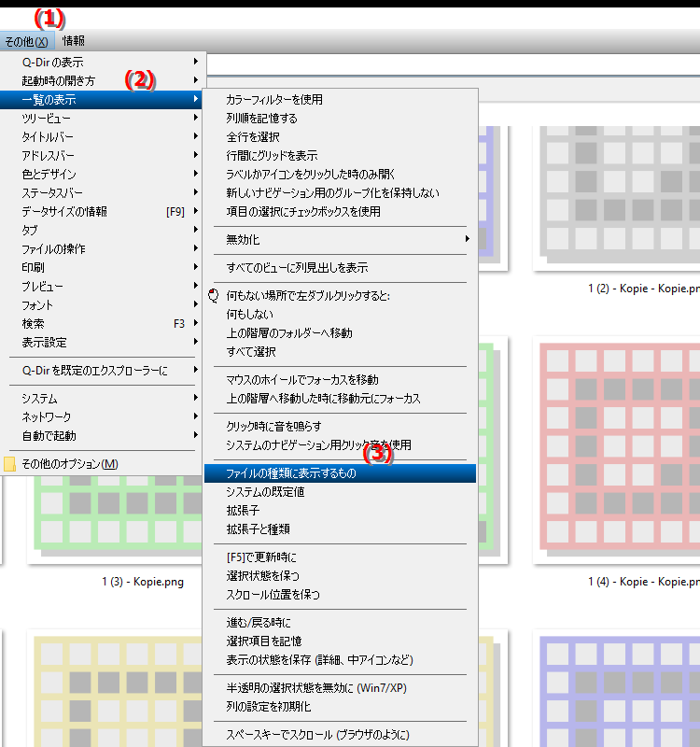Toggle 選択状態を保つ option
The width and height of the screenshot is (700, 747).
tap(340, 576)
